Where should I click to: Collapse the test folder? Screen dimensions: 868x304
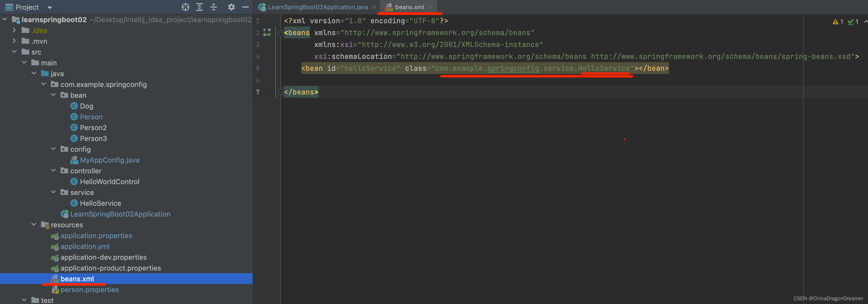[x=24, y=300]
